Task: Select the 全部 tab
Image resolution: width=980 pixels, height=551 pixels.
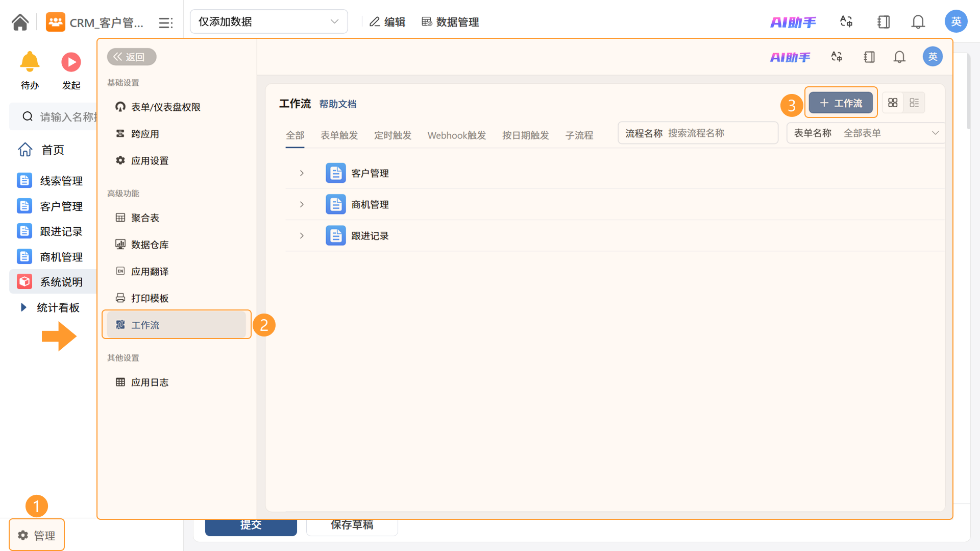Action: (295, 135)
